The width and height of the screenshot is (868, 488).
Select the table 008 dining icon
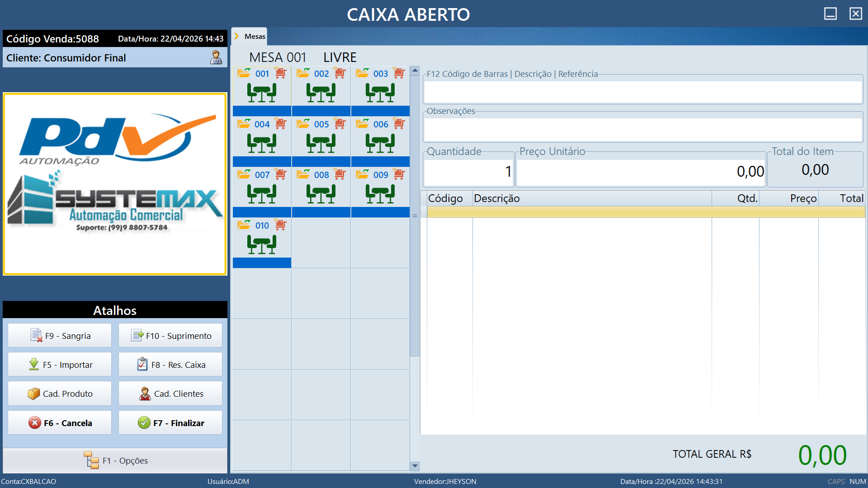321,194
